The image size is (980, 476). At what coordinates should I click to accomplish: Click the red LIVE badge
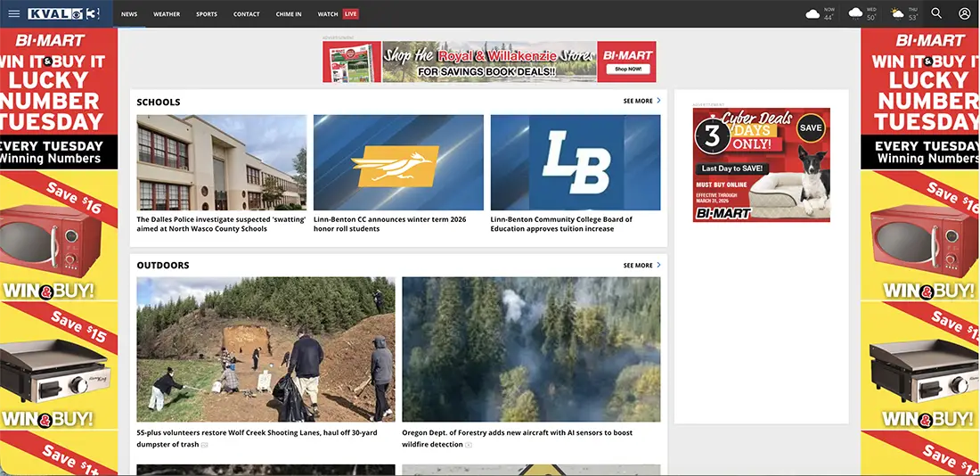click(x=351, y=13)
